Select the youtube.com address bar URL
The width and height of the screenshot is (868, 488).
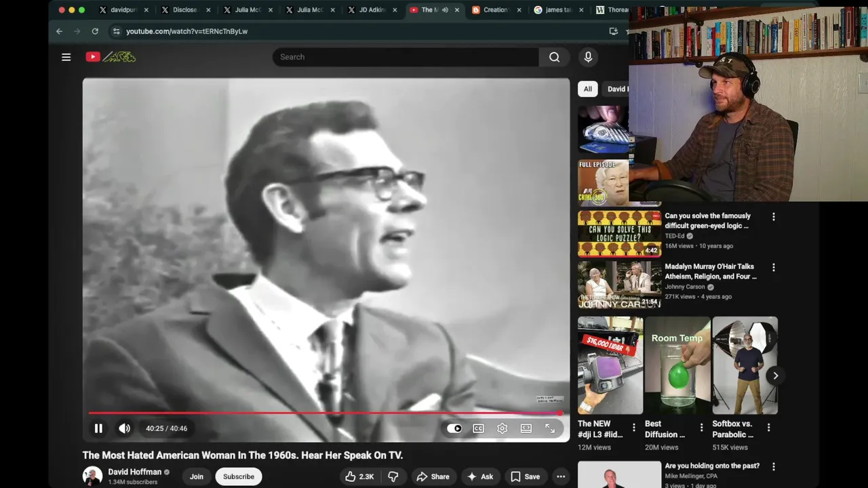click(x=187, y=31)
